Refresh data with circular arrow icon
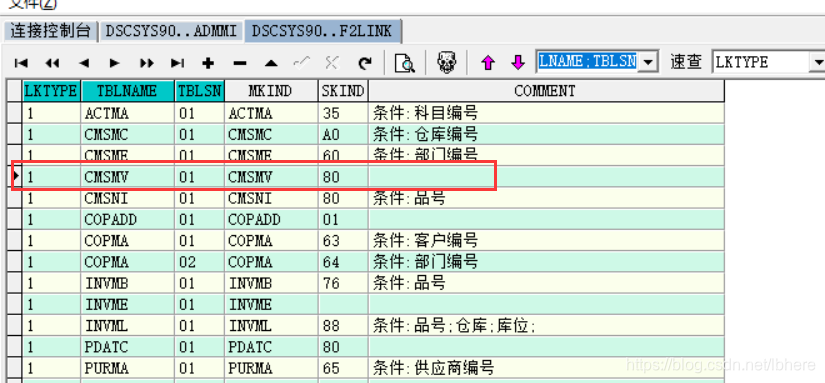The width and height of the screenshot is (825, 383). (x=364, y=63)
